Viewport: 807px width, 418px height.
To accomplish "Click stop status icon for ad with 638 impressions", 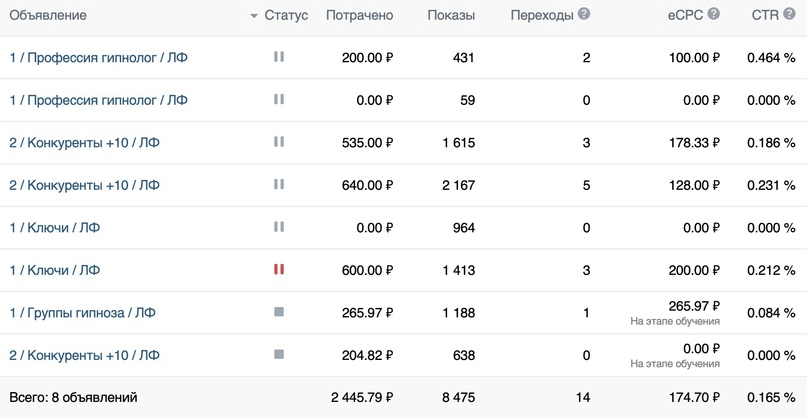I will (279, 355).
